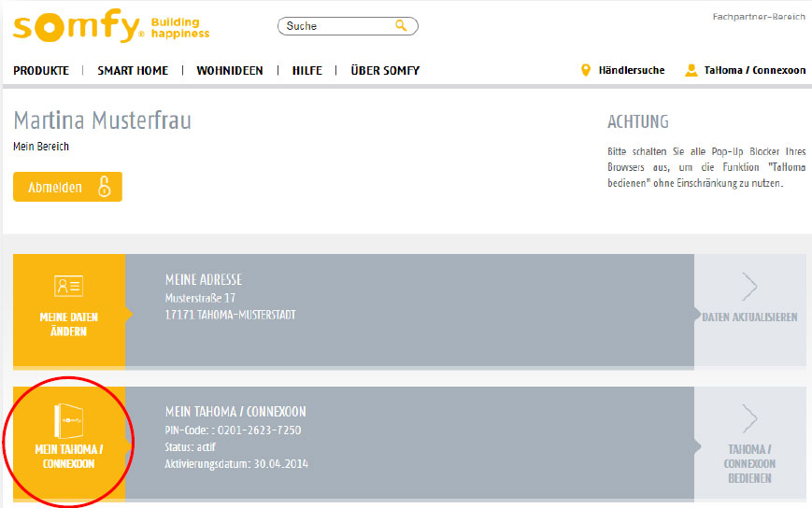Click the Mein Bereich text
The width and height of the screenshot is (812, 508).
click(41, 147)
